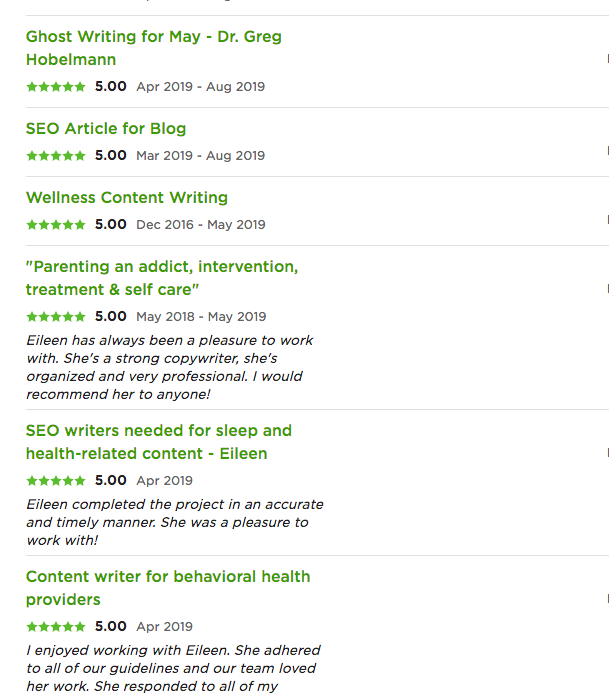
Task: Click the 5.00 score beside Wellness Content Writing stars
Action: (x=110, y=225)
